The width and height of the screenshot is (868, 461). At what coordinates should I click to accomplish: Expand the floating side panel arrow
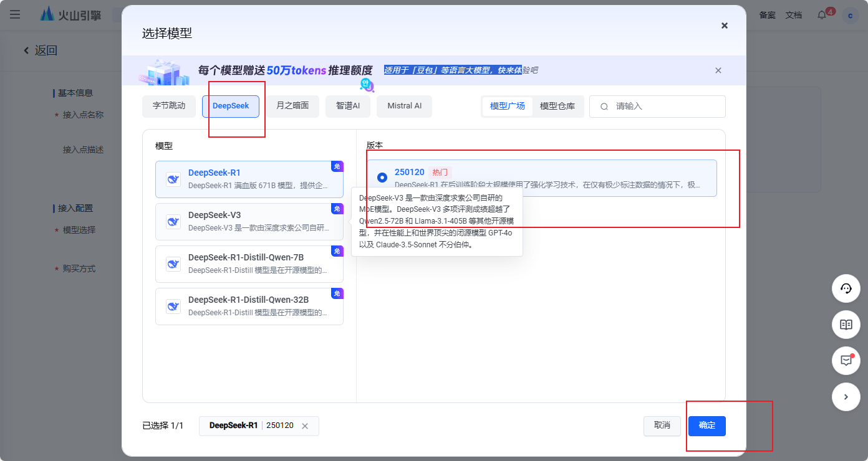click(x=846, y=397)
